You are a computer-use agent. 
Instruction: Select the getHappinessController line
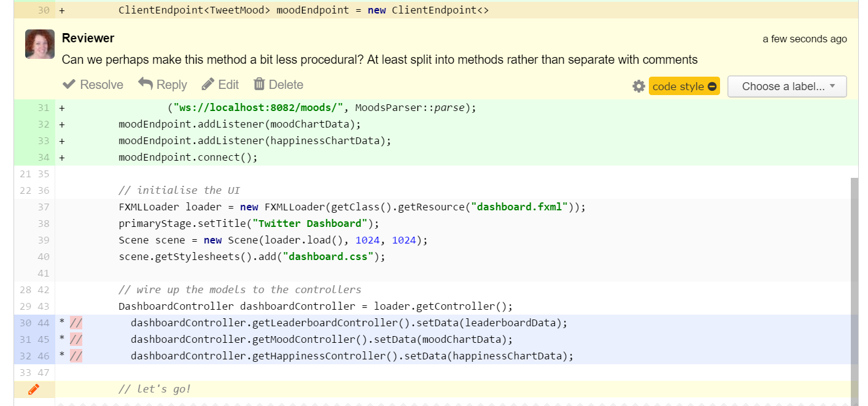[352, 356]
